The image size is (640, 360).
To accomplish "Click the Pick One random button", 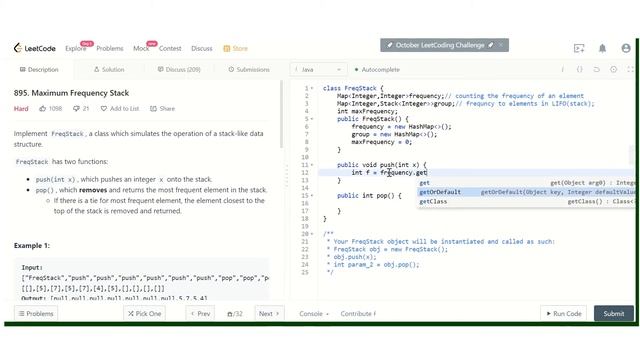I will (144, 313).
